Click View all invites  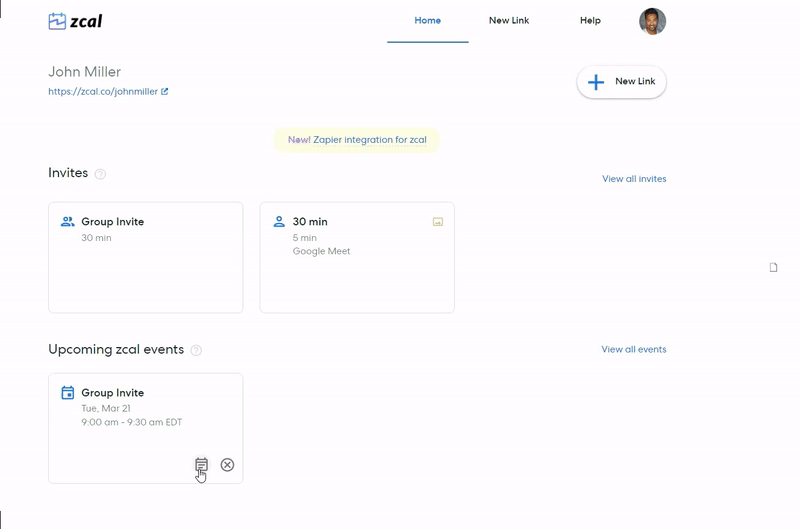pos(634,179)
